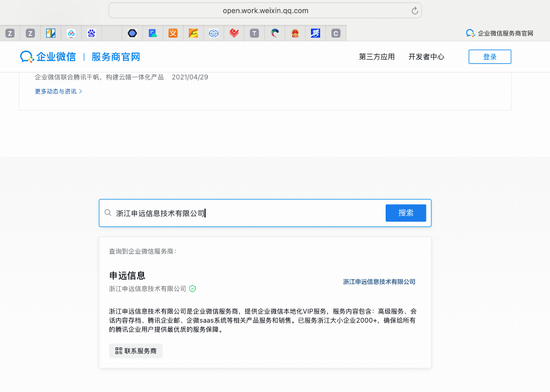The width and height of the screenshot is (550, 392).
Task: Click the magnifier icon in the search box
Action: [x=108, y=213]
